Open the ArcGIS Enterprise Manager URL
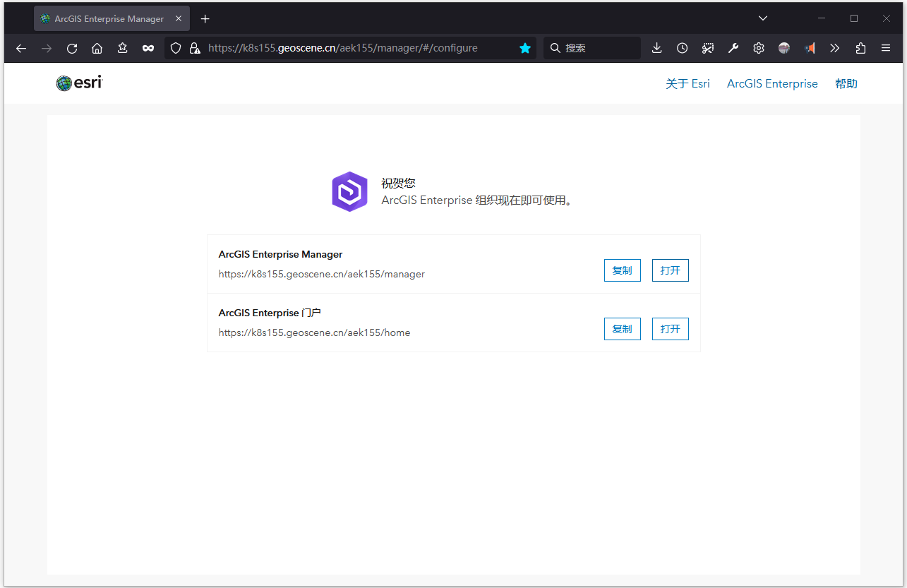This screenshot has width=907, height=588. point(671,270)
